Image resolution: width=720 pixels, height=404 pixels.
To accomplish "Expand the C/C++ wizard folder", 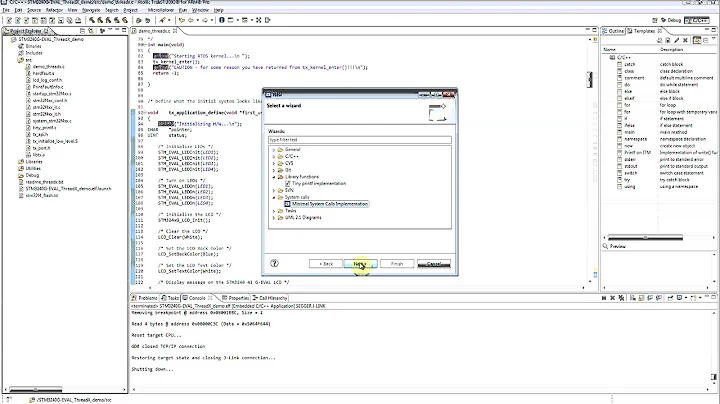I will point(274,157).
